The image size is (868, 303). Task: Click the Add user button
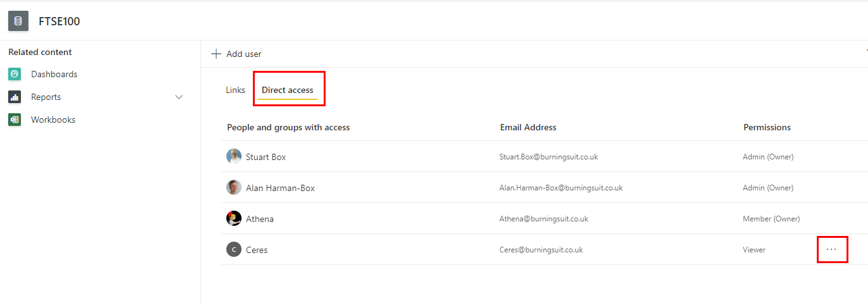236,54
